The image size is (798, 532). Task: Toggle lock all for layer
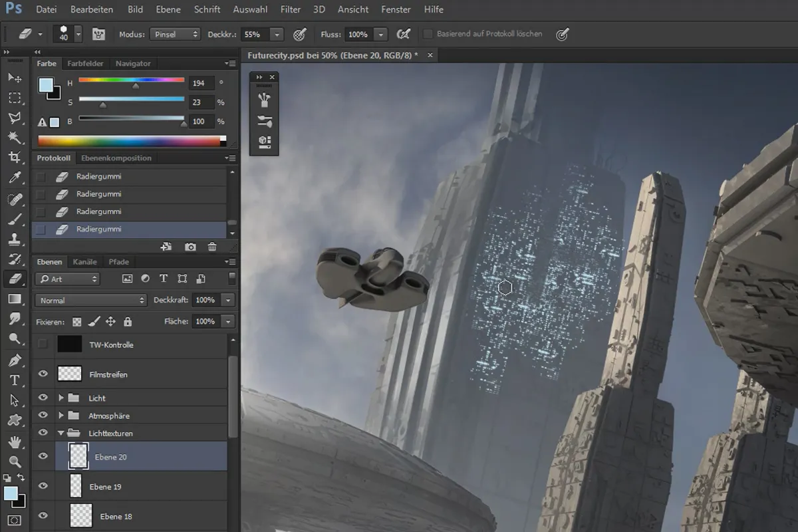(128, 321)
